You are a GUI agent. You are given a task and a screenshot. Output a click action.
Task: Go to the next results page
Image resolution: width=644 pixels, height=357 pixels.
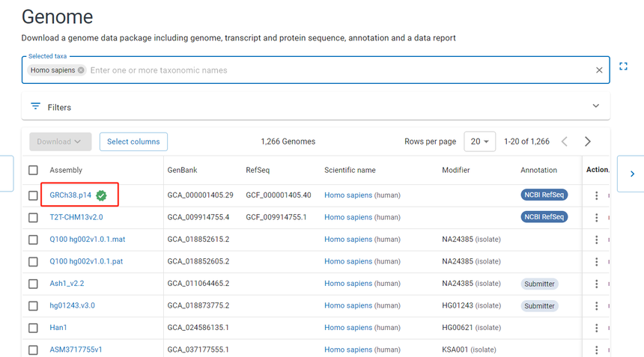[588, 141]
